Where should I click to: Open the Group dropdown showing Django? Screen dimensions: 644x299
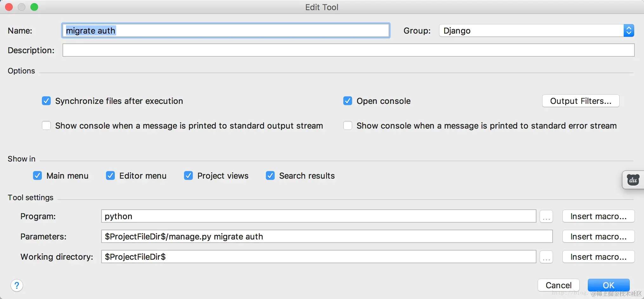pyautogui.click(x=536, y=31)
